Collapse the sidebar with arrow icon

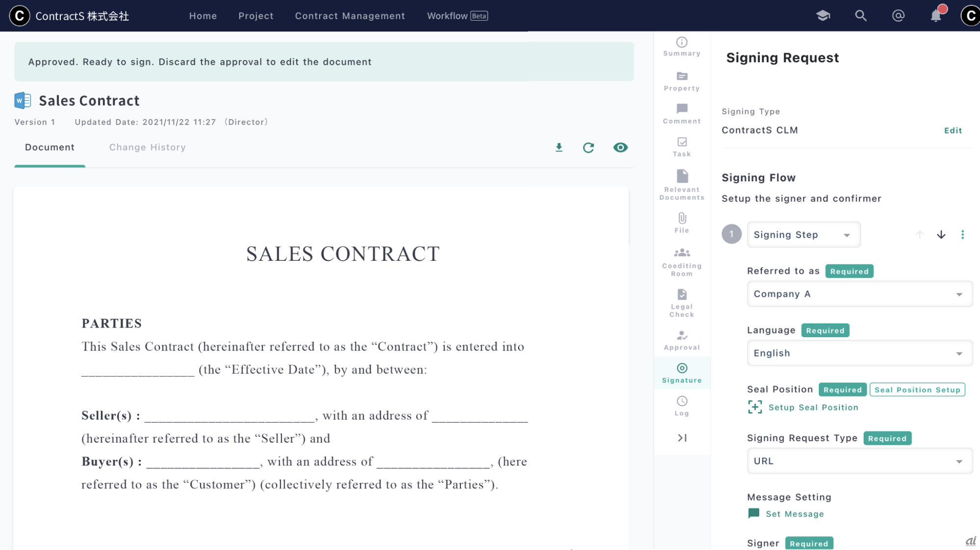681,438
